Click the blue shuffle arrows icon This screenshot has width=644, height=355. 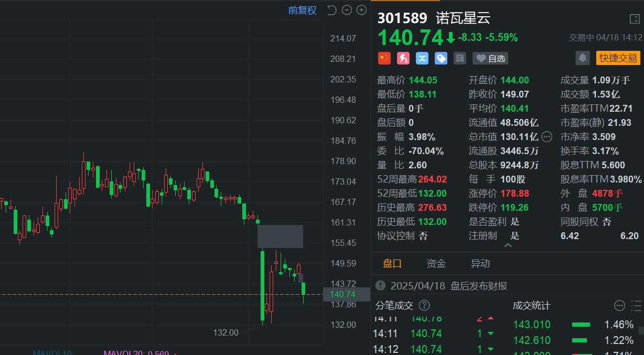tap(422, 58)
